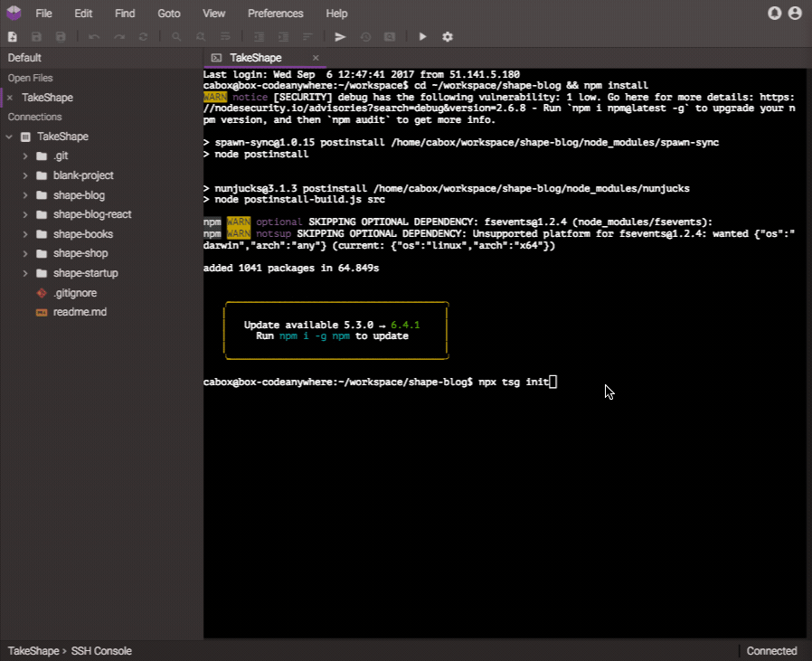Click the Open Files section label
812x661 pixels.
(30, 79)
